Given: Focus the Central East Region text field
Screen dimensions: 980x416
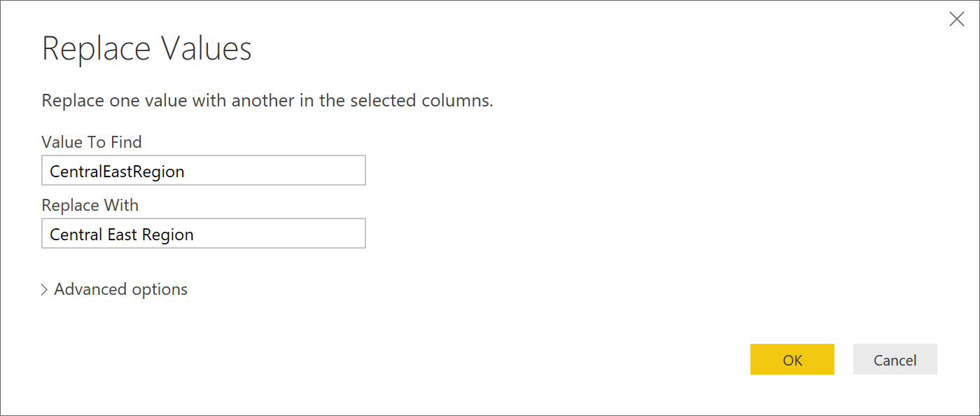Looking at the screenshot, I should (203, 233).
